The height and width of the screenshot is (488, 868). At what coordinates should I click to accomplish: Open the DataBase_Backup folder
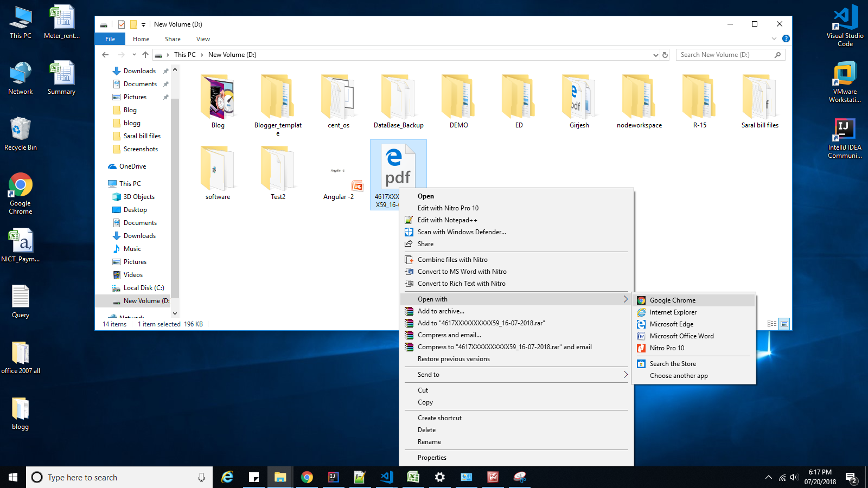399,102
